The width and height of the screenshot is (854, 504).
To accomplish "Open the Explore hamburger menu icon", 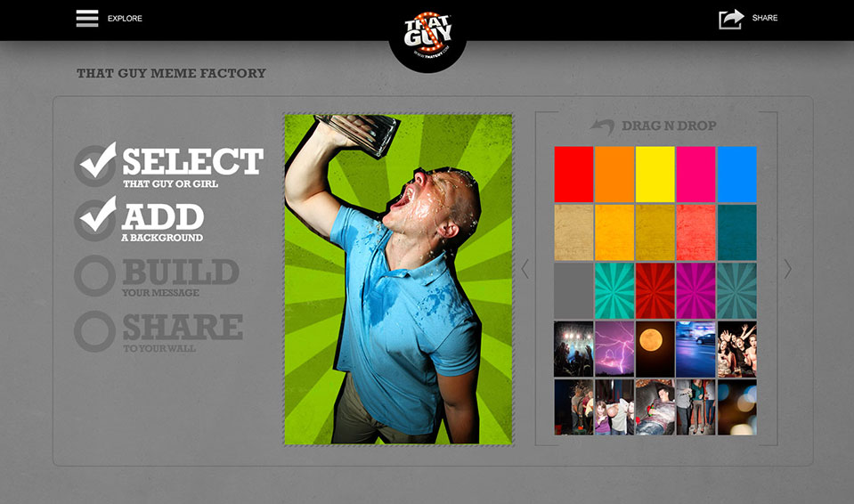I will [x=87, y=18].
